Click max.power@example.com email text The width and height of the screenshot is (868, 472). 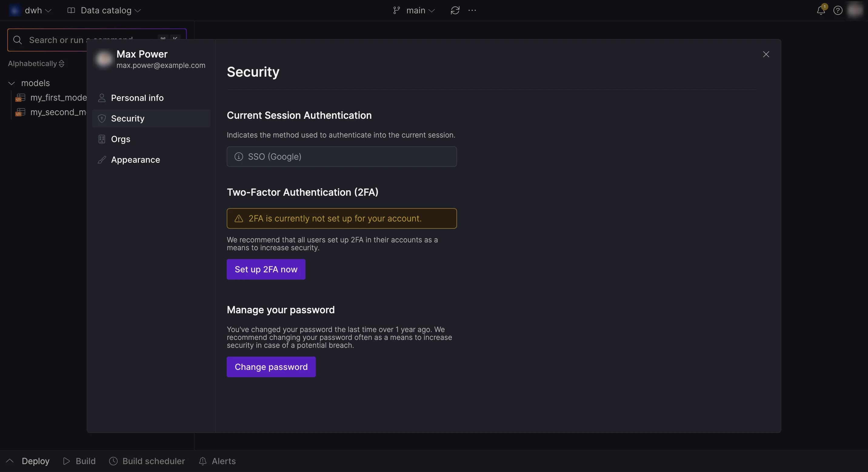coord(161,65)
